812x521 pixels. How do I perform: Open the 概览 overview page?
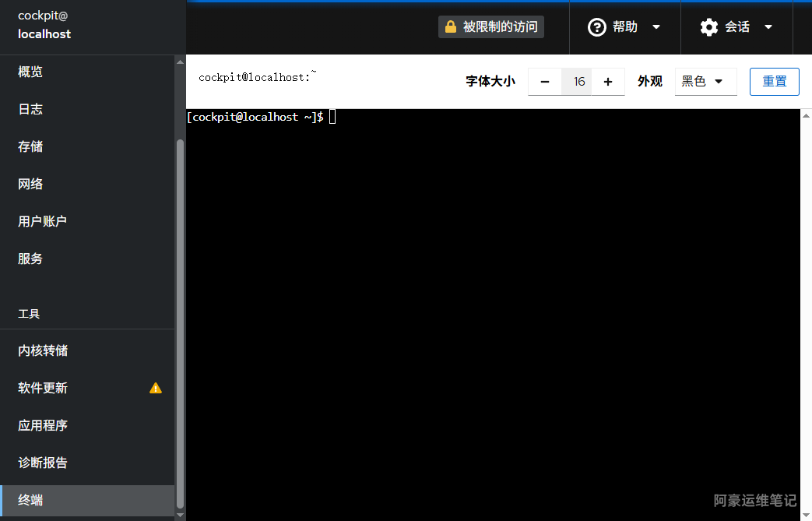87,72
